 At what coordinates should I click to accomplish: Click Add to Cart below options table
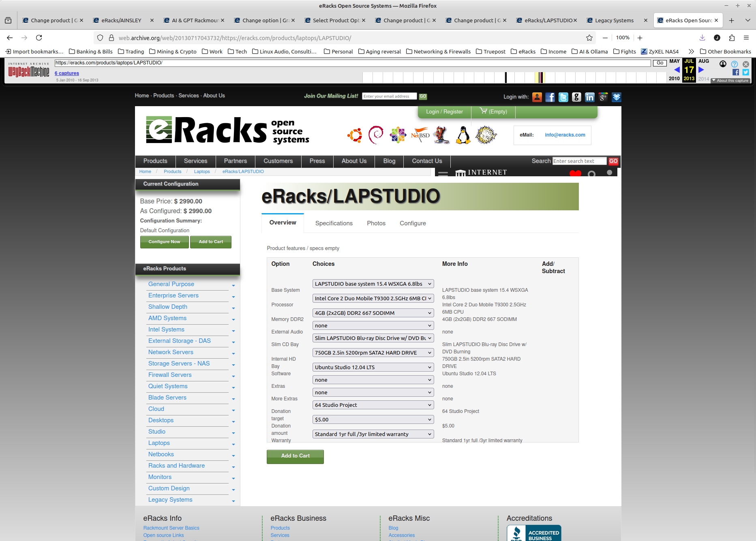tap(295, 456)
